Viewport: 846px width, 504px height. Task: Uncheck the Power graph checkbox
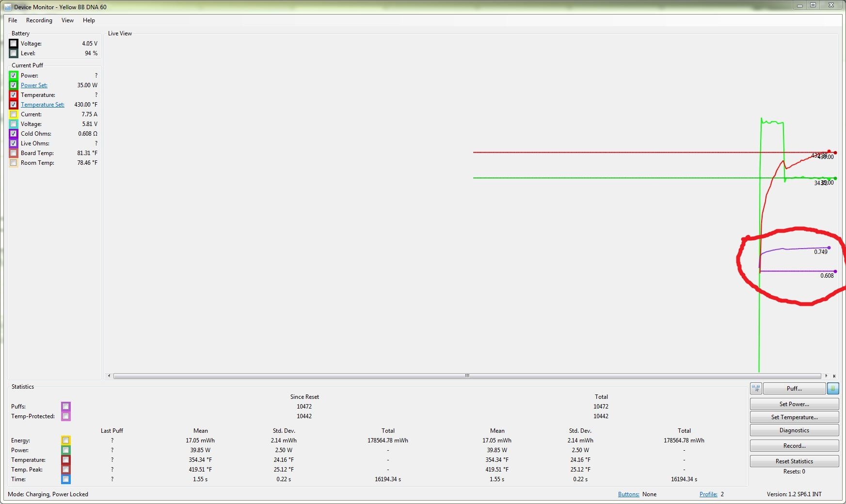coord(14,75)
